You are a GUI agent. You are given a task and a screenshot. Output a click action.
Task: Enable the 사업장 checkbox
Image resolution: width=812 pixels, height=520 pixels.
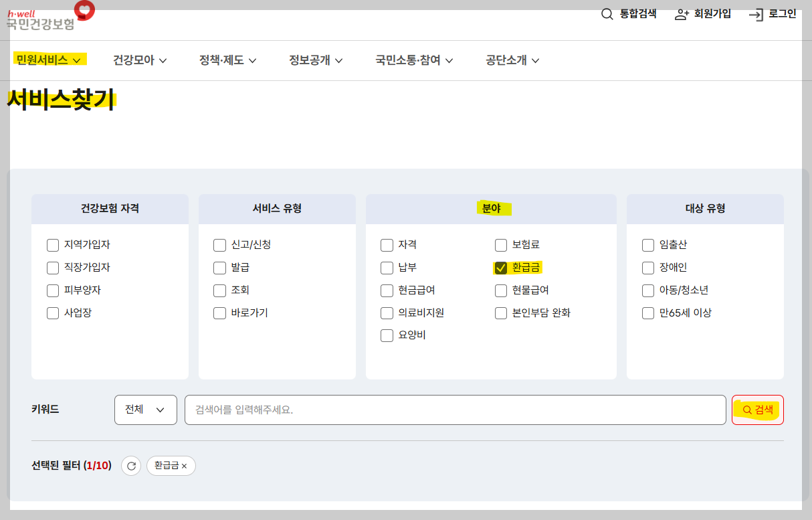coord(53,313)
